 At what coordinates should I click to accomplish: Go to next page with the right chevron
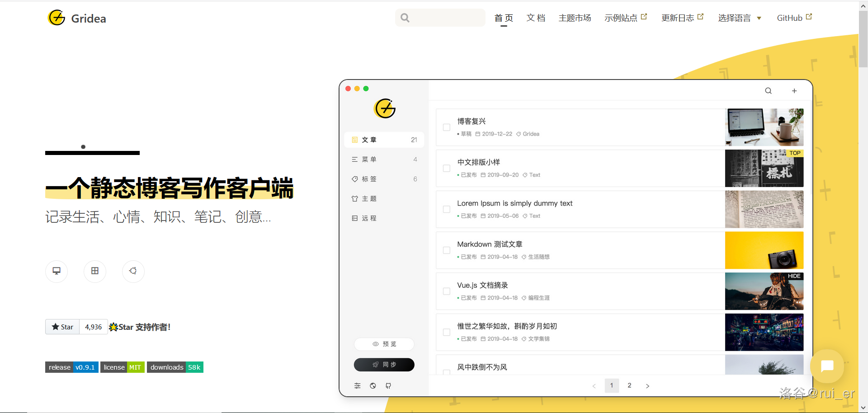coord(647,386)
